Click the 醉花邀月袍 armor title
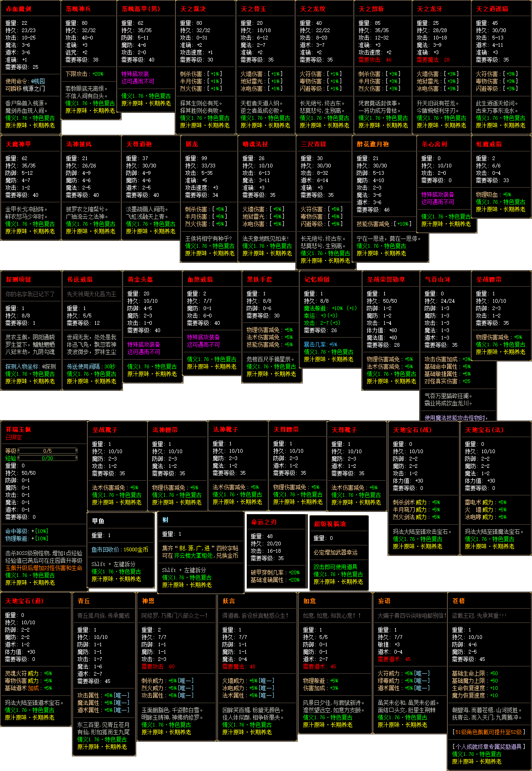This screenshot has width=532, height=771. (373, 144)
